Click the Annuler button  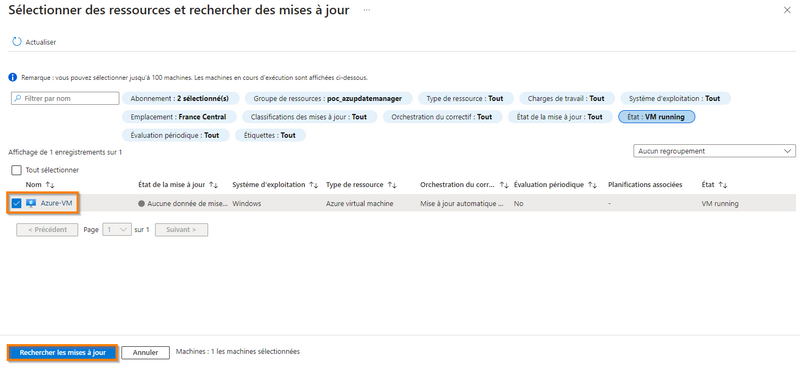tap(145, 353)
